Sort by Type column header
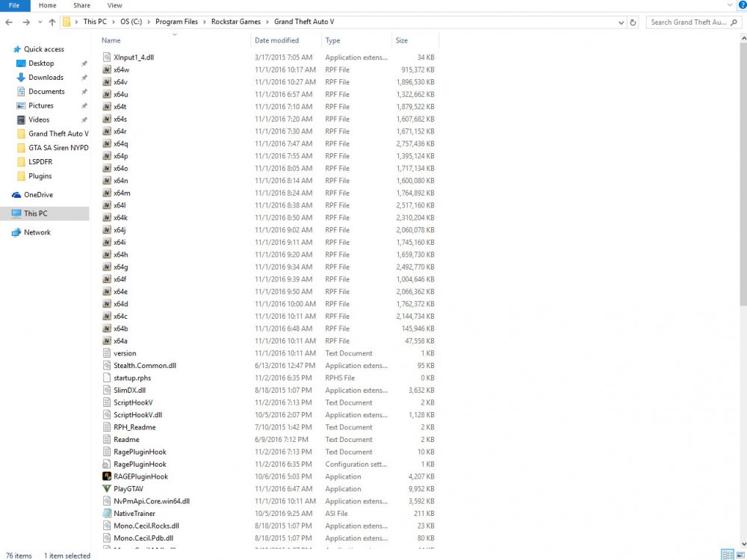The image size is (747, 560). 332,40
